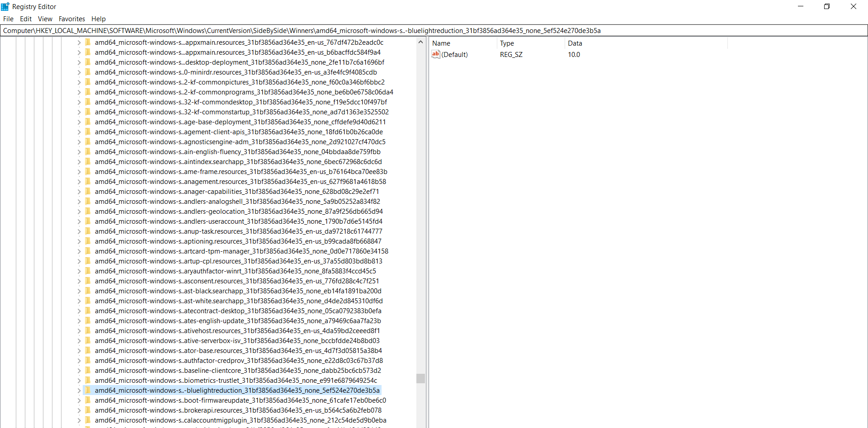Expand the biometrics-trustlet key

79,381
